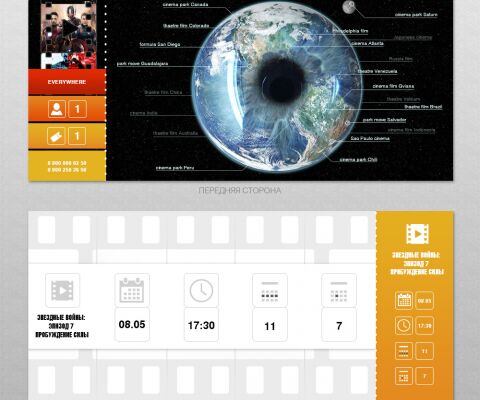Select theatre film Australia label
The width and height of the screenshot is (480, 400).
coord(175,133)
